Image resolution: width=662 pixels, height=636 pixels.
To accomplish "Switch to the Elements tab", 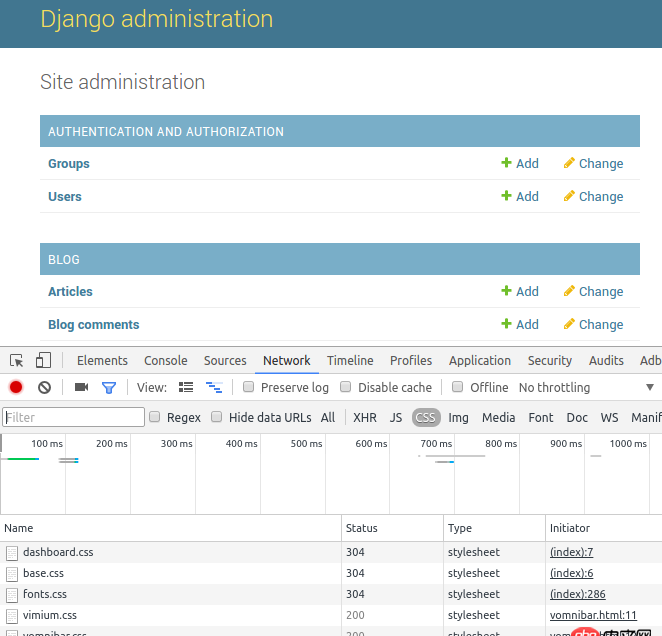I will pyautogui.click(x=102, y=361).
